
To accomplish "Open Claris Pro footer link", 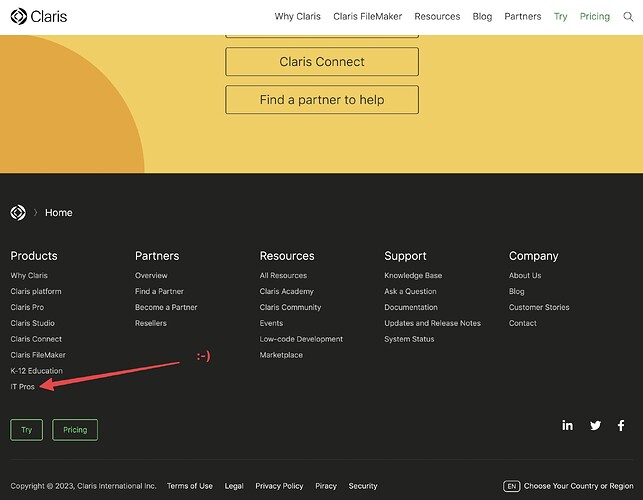I will [27, 307].
